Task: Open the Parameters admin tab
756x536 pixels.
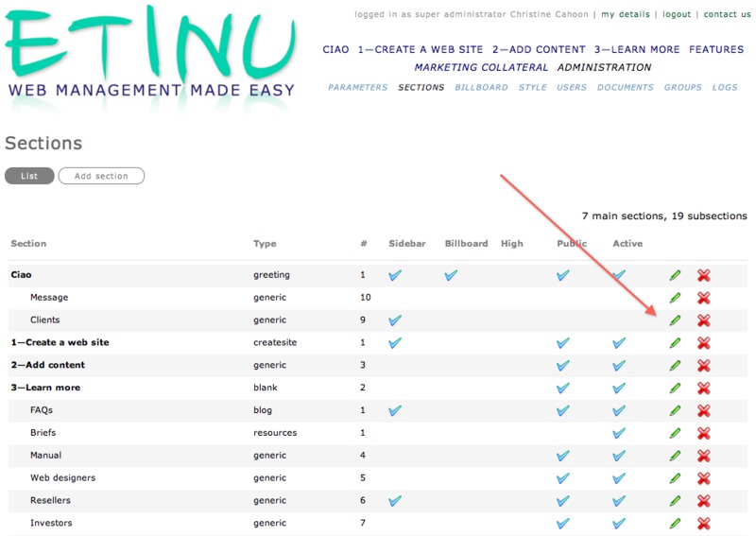Action: pyautogui.click(x=357, y=87)
